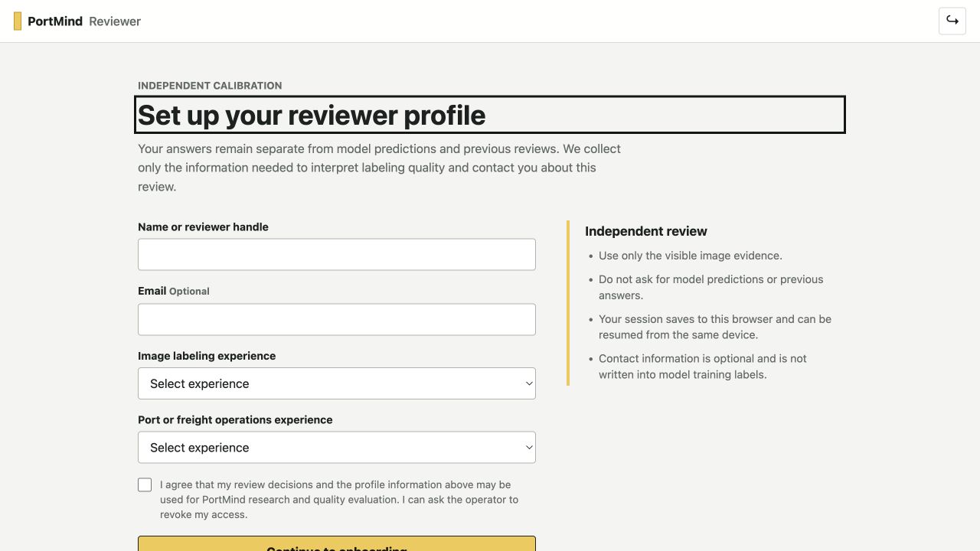Click the Continue to onboarding button
Screen dimensions: 980x551
tap(337, 543)
